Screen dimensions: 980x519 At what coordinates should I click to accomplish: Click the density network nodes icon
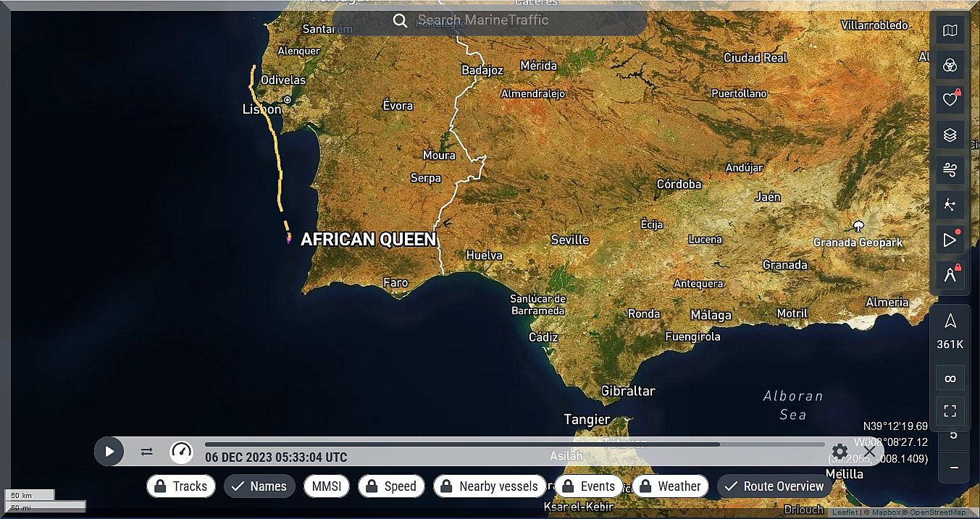[x=950, y=205]
